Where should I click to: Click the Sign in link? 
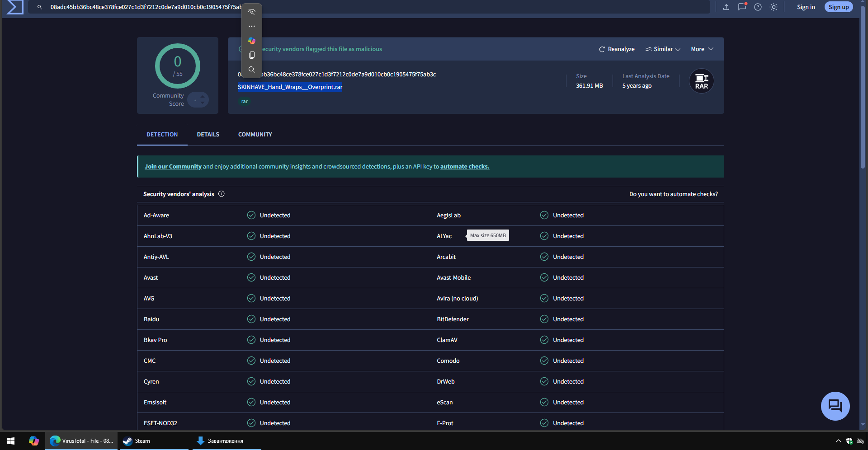806,7
